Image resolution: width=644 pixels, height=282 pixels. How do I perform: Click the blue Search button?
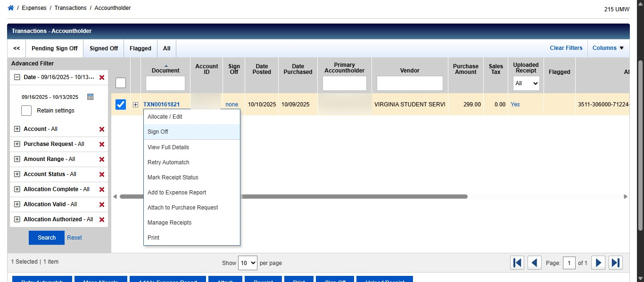46,238
